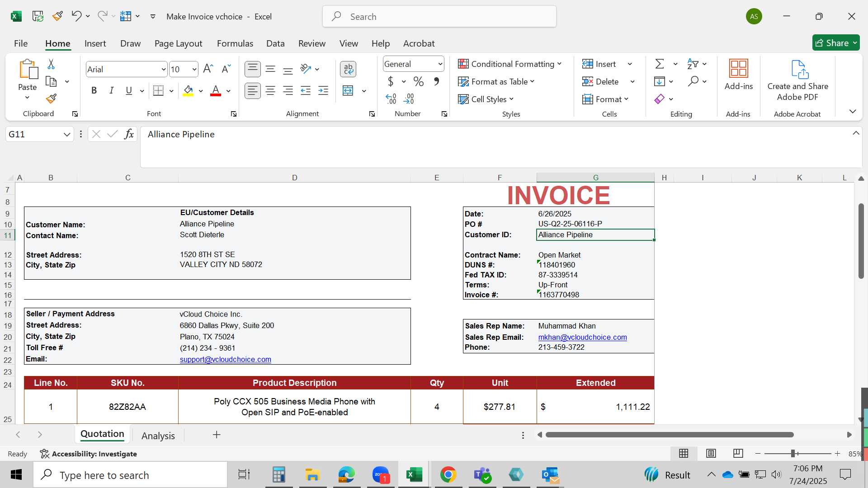This screenshot has height=488, width=868.
Task: Toggle Bold formatting
Action: click(x=94, y=91)
